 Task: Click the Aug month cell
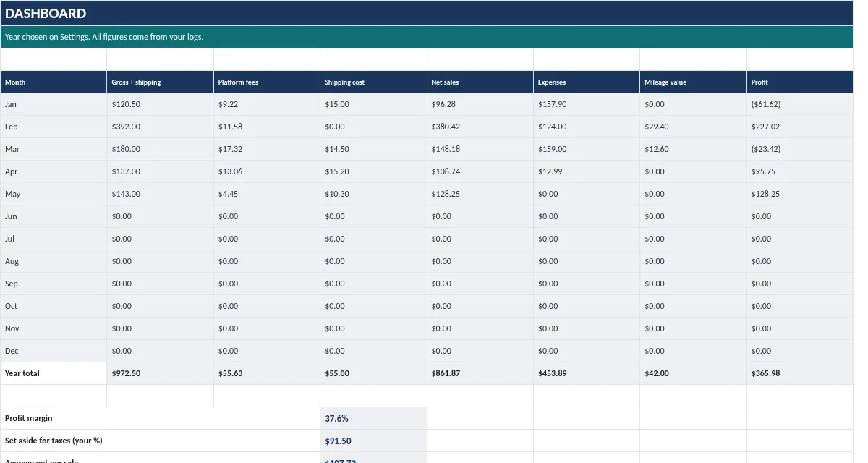[x=54, y=261]
